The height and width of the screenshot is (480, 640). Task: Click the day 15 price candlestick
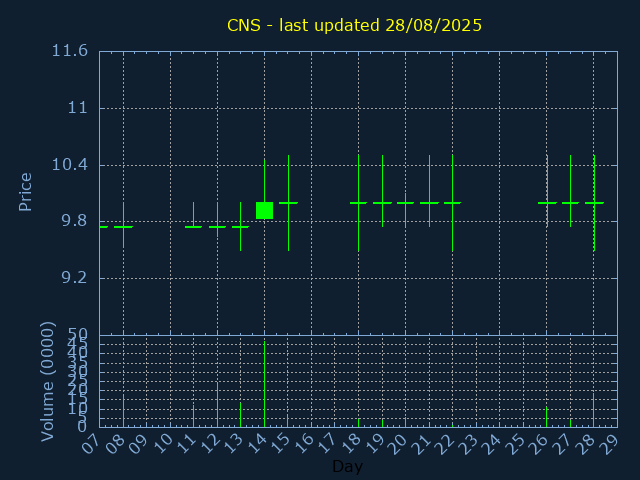click(x=289, y=203)
